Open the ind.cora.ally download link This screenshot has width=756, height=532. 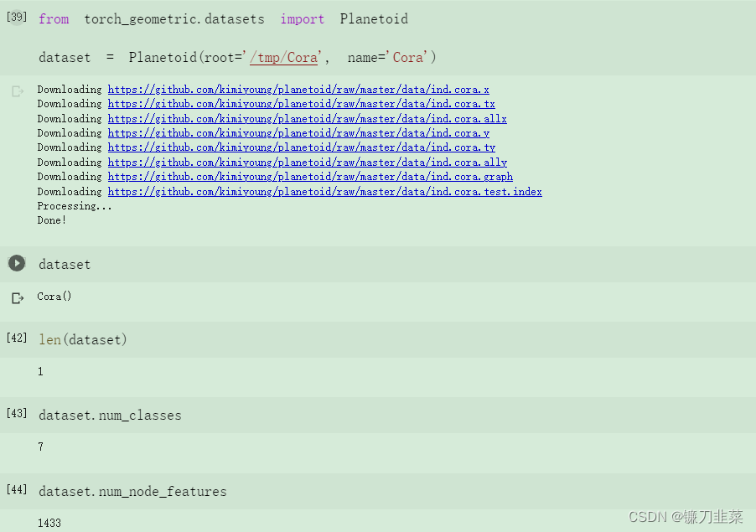tap(307, 163)
